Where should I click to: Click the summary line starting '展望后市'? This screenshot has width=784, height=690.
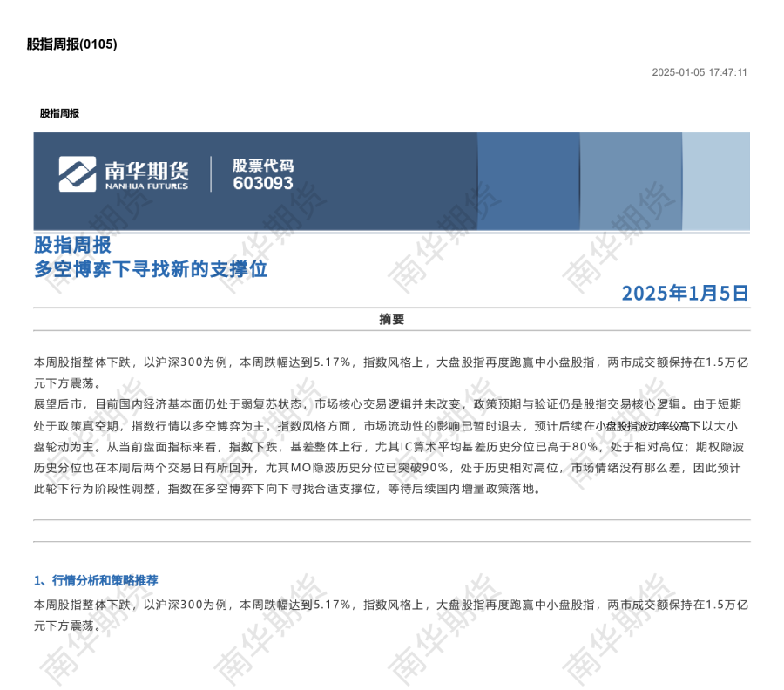(388, 404)
